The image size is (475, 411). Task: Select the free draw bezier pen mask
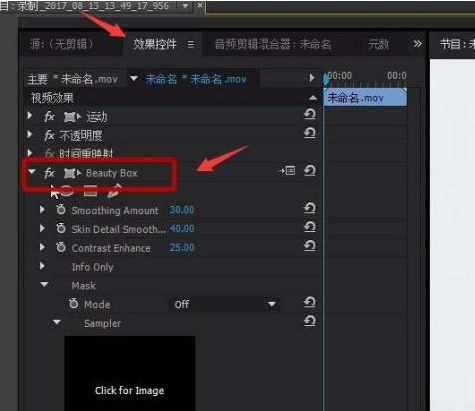114,191
